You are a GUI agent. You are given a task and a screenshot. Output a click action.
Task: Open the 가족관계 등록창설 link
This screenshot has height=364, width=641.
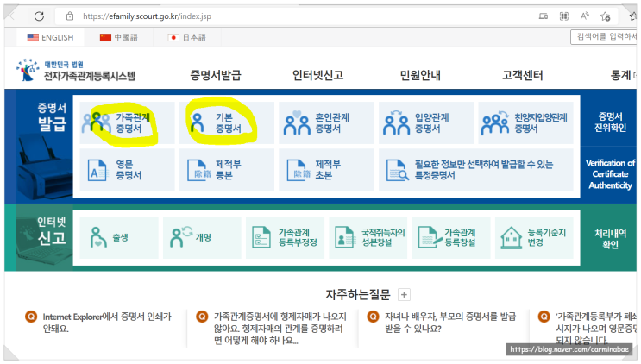point(461,237)
